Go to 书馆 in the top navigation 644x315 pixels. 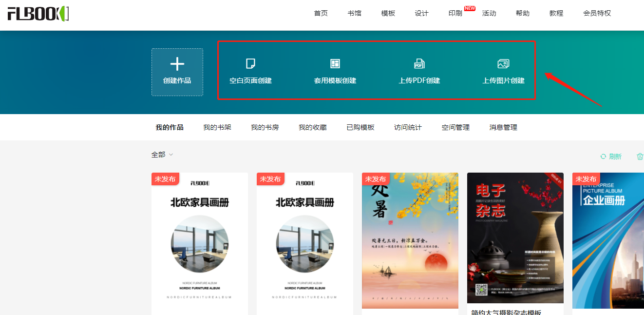pyautogui.click(x=355, y=13)
